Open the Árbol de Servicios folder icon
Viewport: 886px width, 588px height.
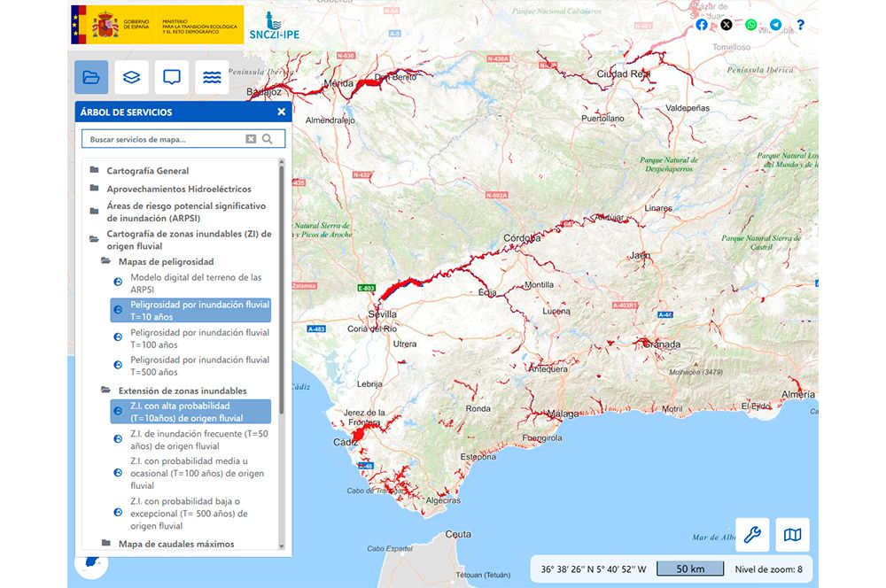point(91,77)
